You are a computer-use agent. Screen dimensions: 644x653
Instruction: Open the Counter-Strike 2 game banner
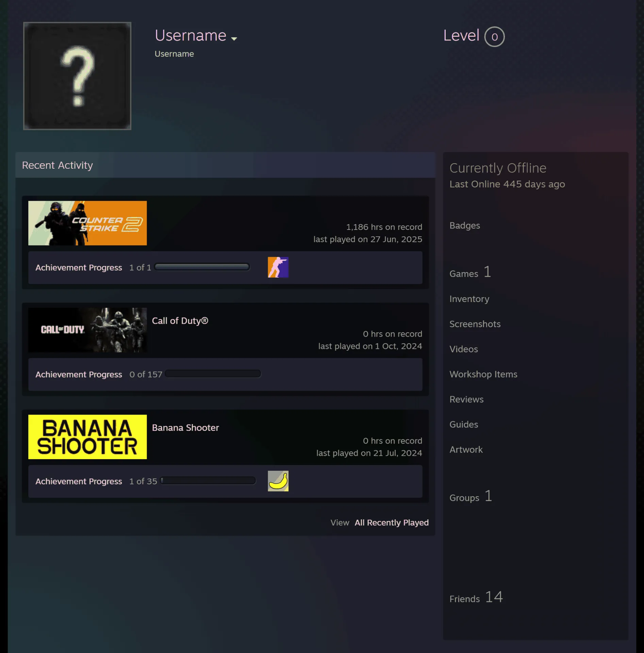(x=87, y=223)
